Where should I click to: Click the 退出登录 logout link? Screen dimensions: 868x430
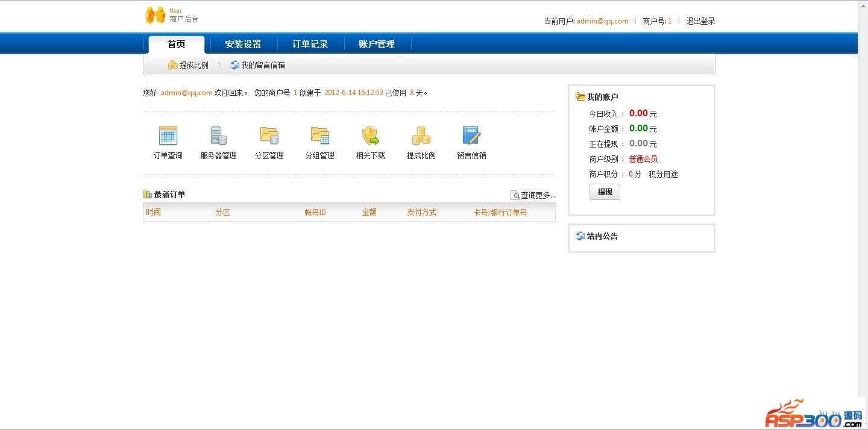click(x=700, y=21)
